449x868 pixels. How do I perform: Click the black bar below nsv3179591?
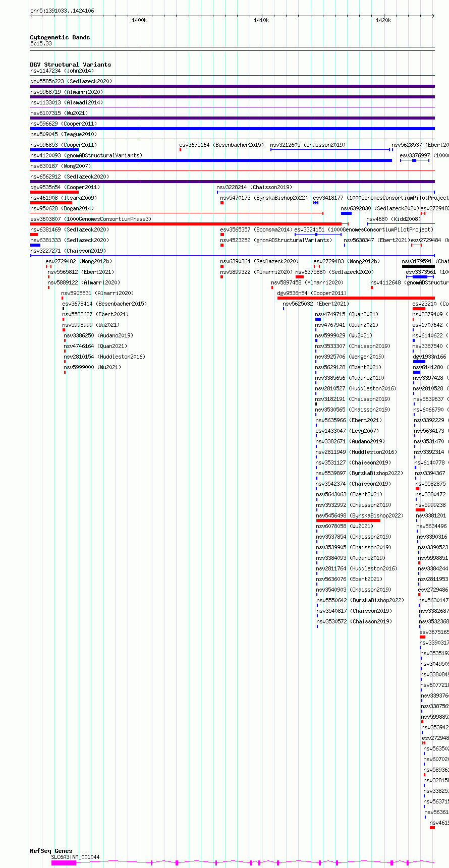[x=418, y=266]
